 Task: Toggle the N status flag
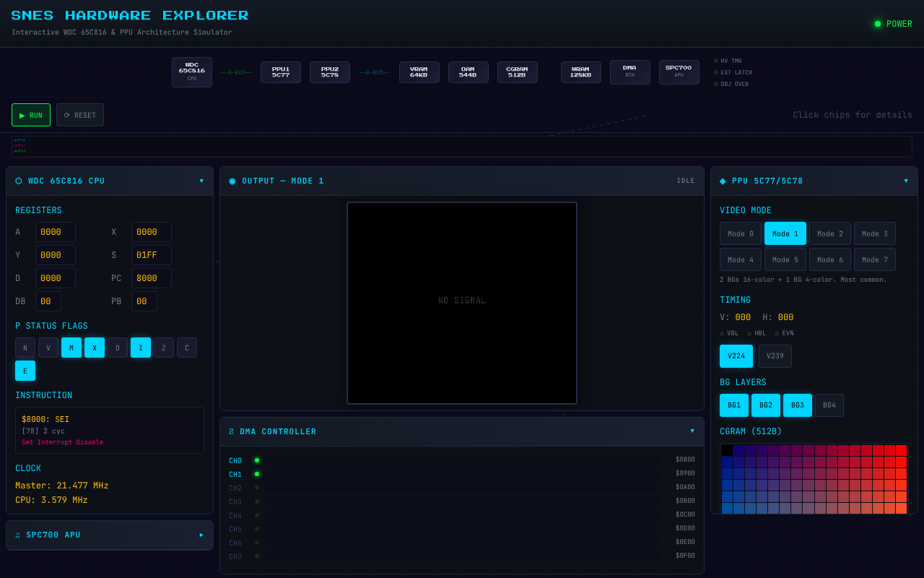(x=25, y=348)
